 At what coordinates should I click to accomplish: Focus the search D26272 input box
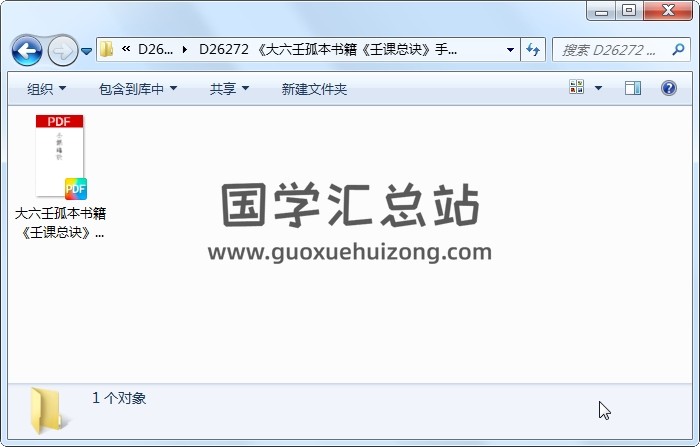[x=611, y=50]
